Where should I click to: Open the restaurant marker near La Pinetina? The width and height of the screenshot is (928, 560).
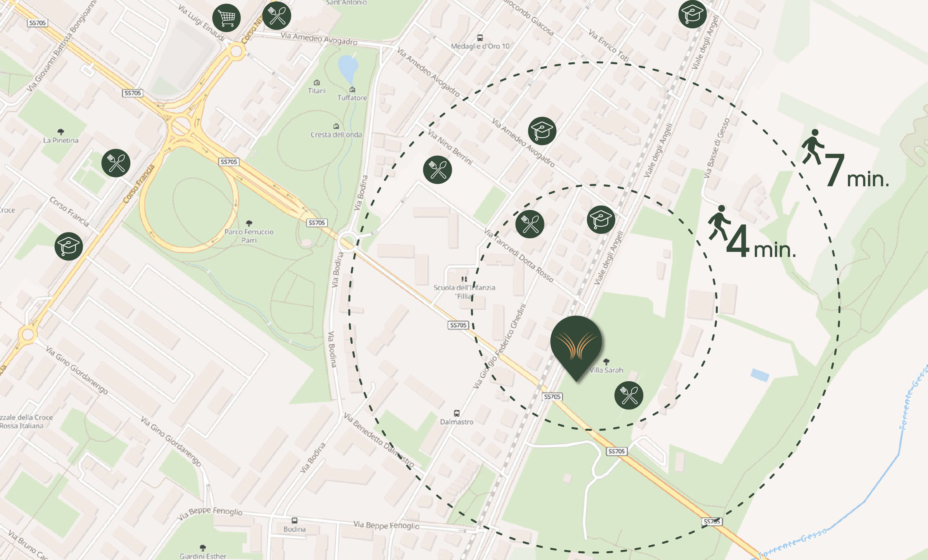tap(116, 163)
